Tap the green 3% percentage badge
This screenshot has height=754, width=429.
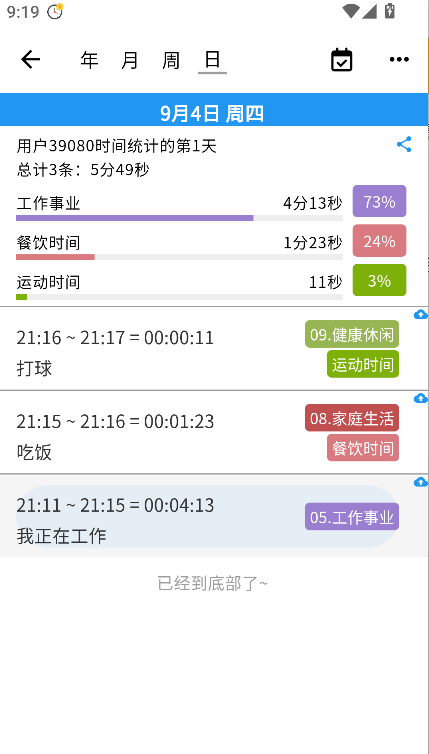tap(379, 280)
